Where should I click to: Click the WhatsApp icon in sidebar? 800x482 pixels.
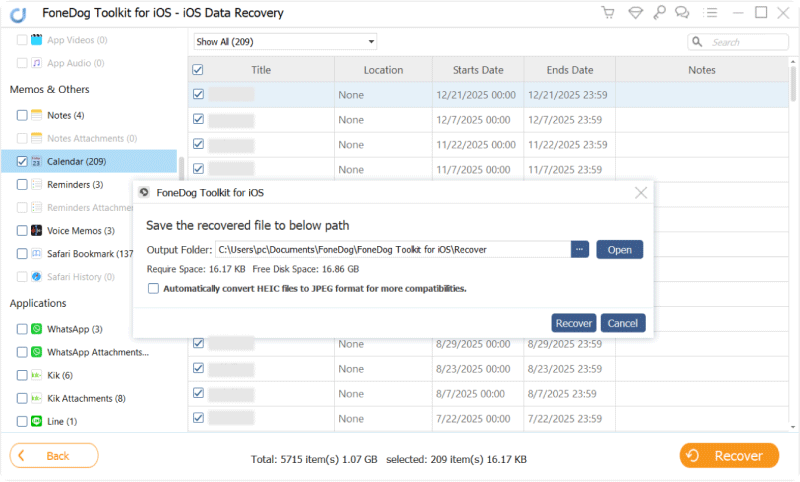37,329
